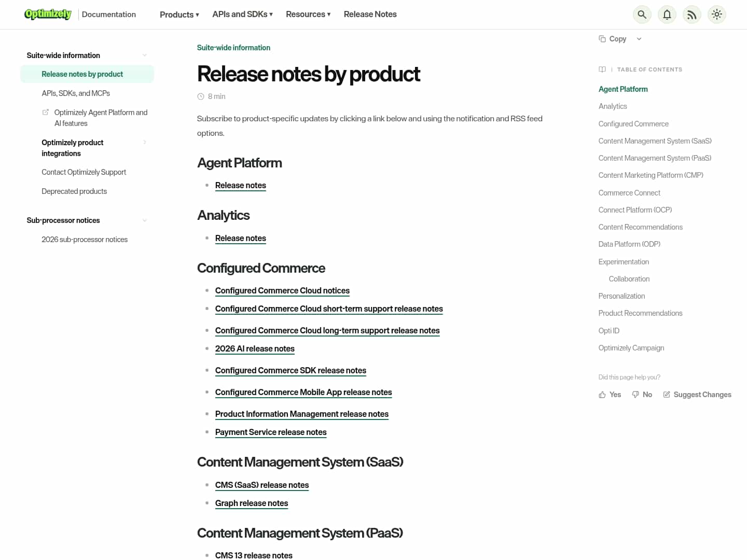Go to Release Notes in top navigation

[x=370, y=15]
